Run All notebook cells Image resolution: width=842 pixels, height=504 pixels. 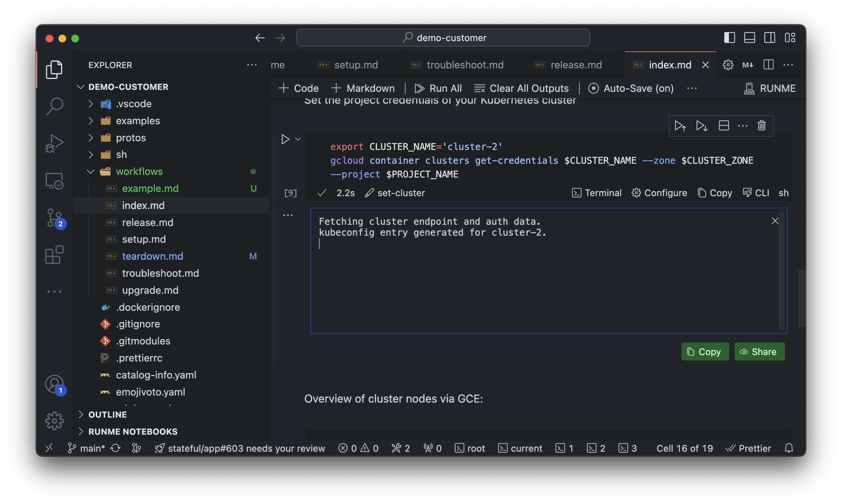tap(438, 88)
